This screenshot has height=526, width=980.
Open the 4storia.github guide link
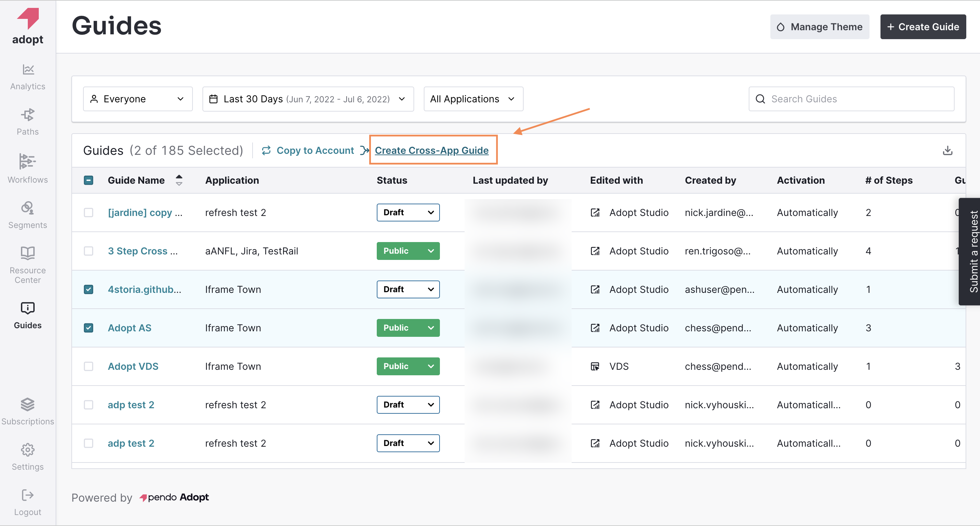tap(144, 289)
